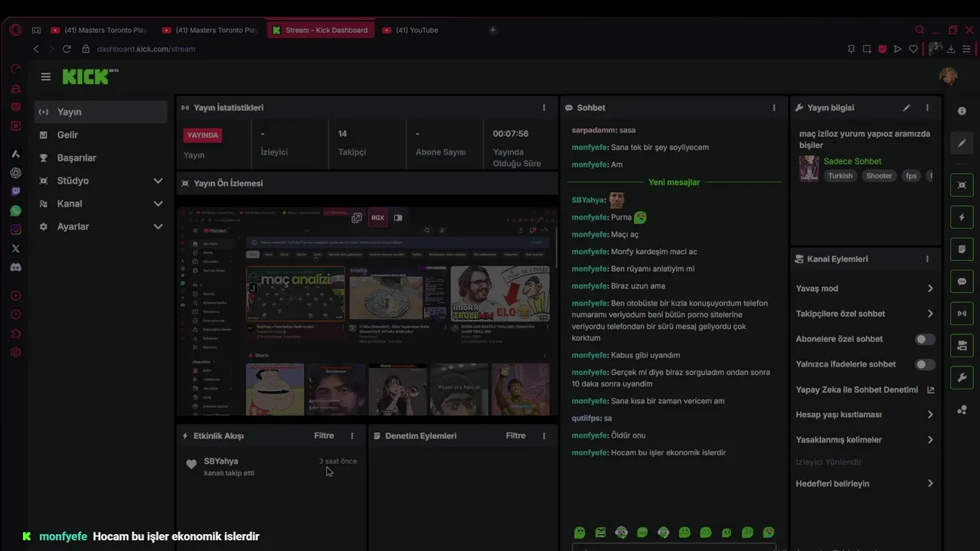Switch to second Masters Toronto browser tab

211,30
